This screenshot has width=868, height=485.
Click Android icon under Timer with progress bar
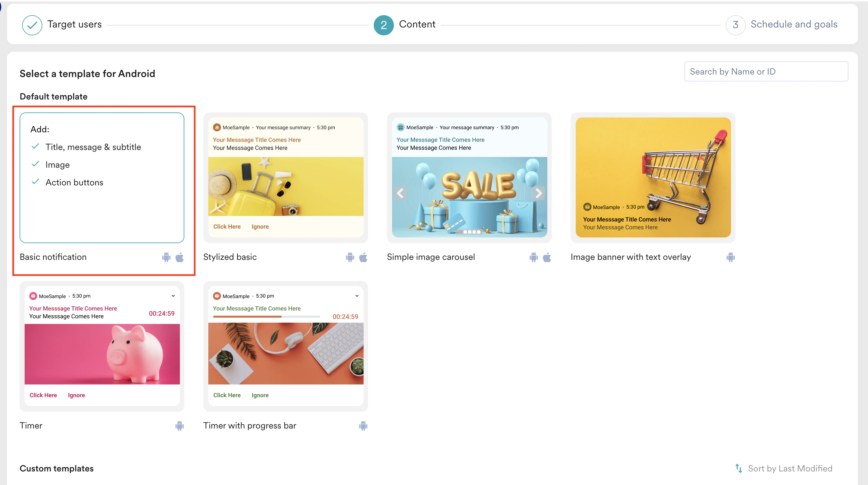click(x=363, y=426)
